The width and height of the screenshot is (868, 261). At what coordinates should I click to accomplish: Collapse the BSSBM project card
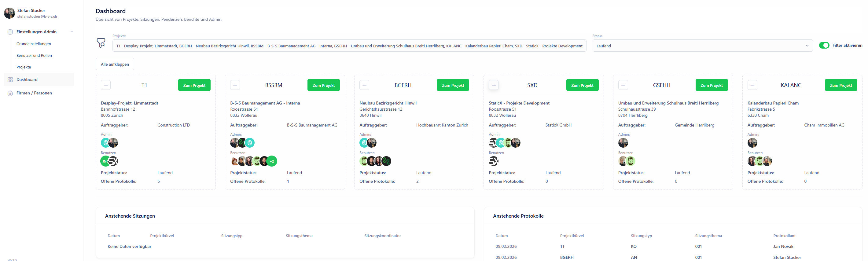235,85
